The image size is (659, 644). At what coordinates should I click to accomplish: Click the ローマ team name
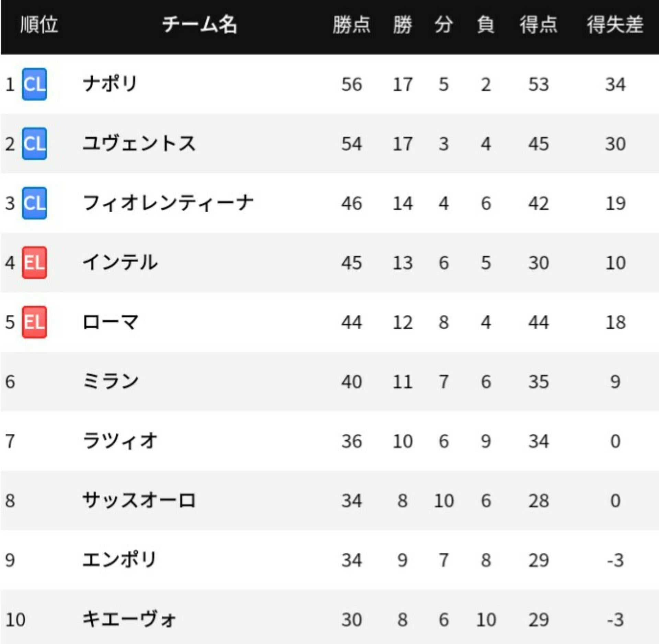coord(111,322)
